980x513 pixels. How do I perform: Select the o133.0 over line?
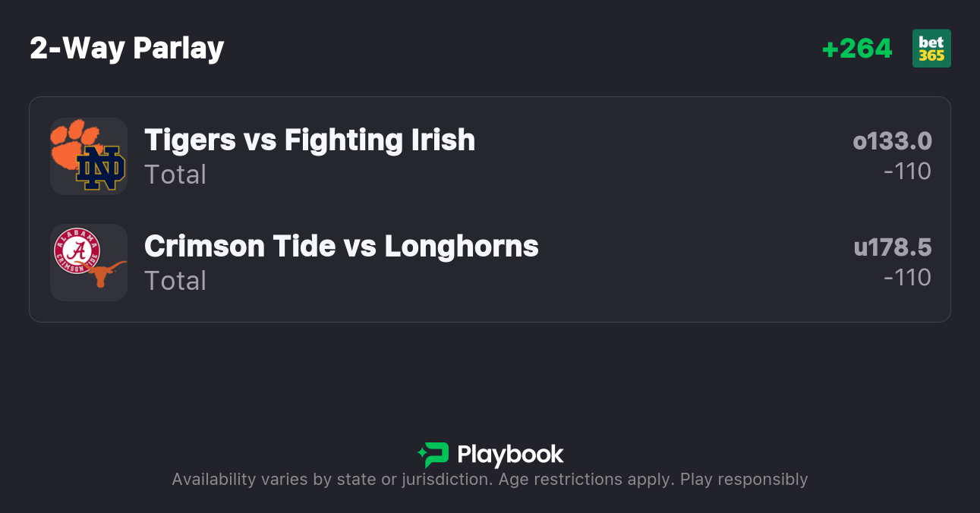coord(892,141)
